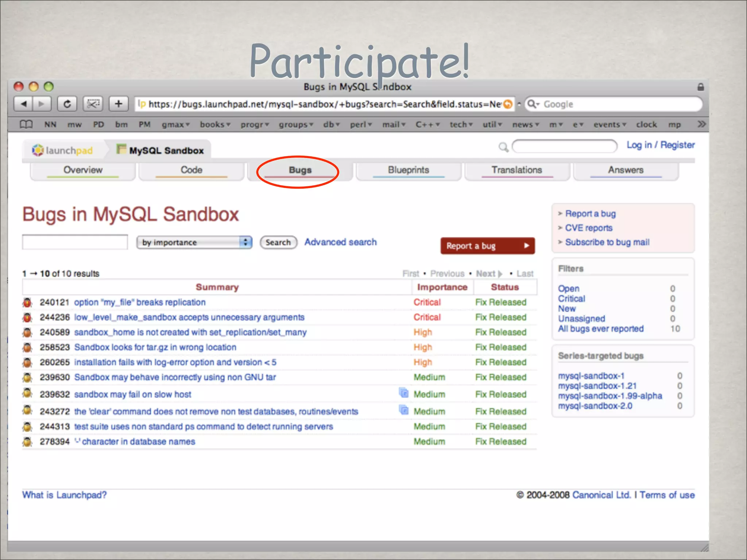Click the Canonical Ltd. footer link

[x=601, y=495]
